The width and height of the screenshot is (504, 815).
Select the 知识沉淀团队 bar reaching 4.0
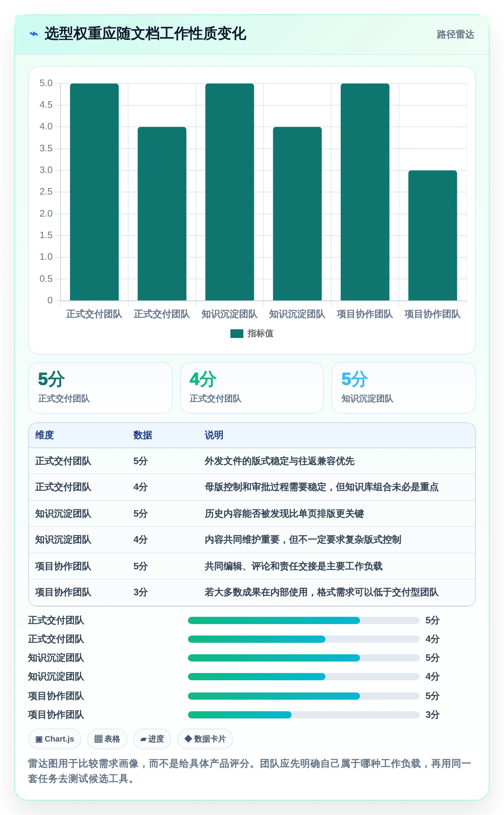297,214
